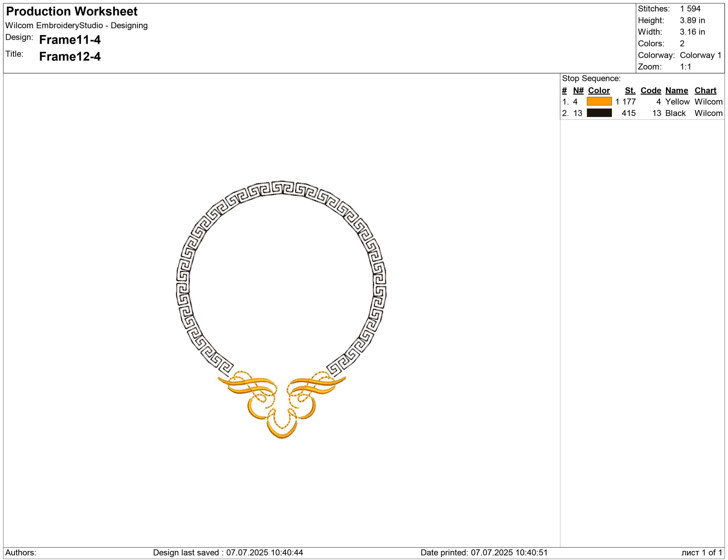The height and width of the screenshot is (560, 728).
Task: Click the Yellow thread name
Action: tap(677, 101)
